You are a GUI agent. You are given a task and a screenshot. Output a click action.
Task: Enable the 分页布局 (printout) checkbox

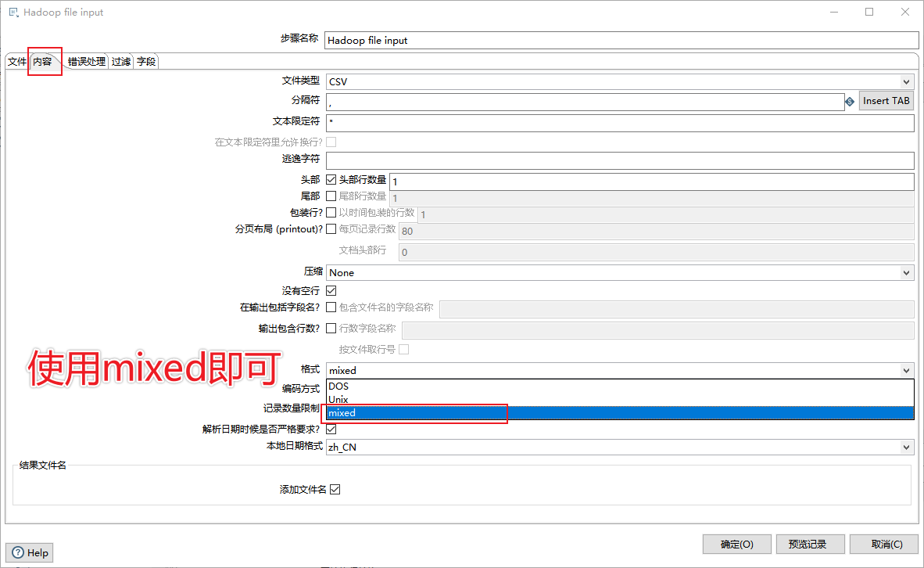(331, 229)
